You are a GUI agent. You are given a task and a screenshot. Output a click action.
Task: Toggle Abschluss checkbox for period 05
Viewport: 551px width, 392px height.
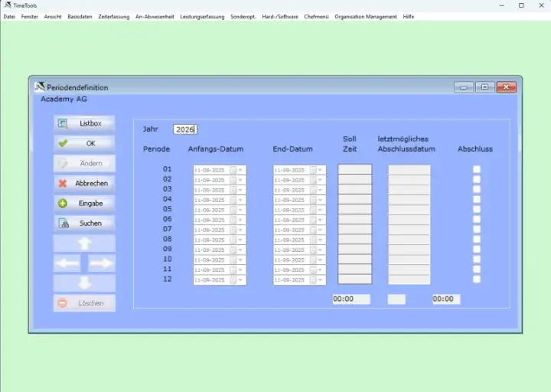point(477,209)
